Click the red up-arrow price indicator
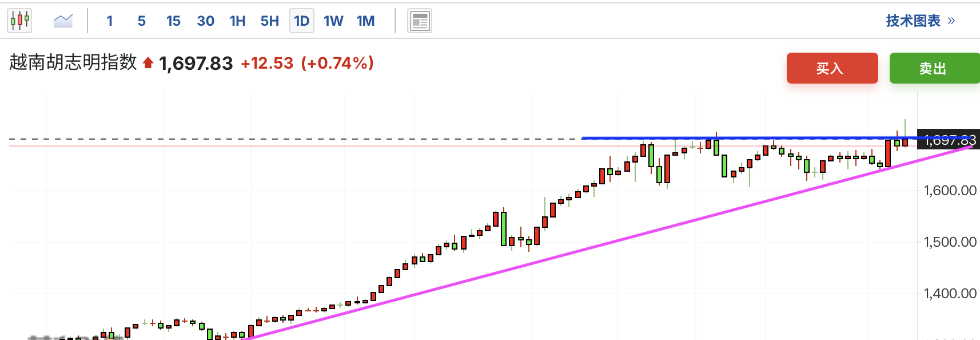This screenshot has height=340, width=980. [x=148, y=63]
